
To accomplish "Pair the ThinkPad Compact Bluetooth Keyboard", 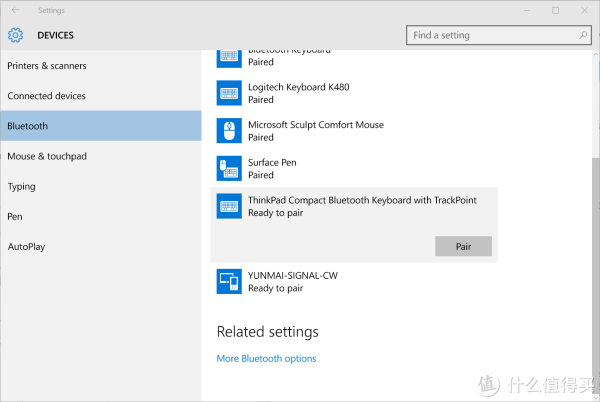I will 463,246.
